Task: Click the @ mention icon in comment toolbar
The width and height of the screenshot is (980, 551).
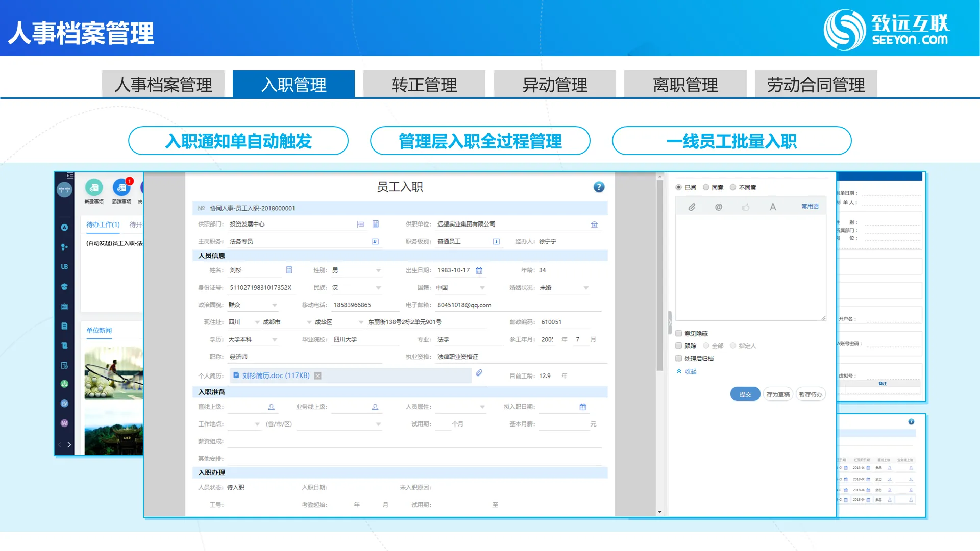Action: (x=719, y=207)
